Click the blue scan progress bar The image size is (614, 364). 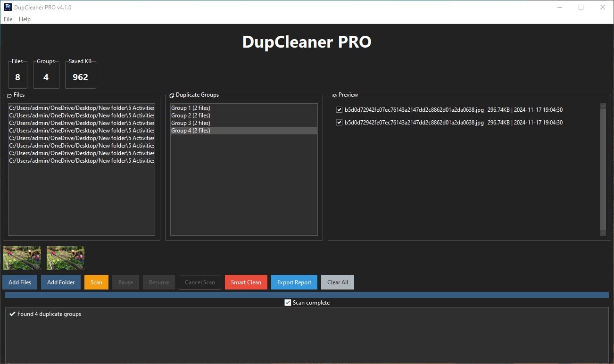(307, 294)
